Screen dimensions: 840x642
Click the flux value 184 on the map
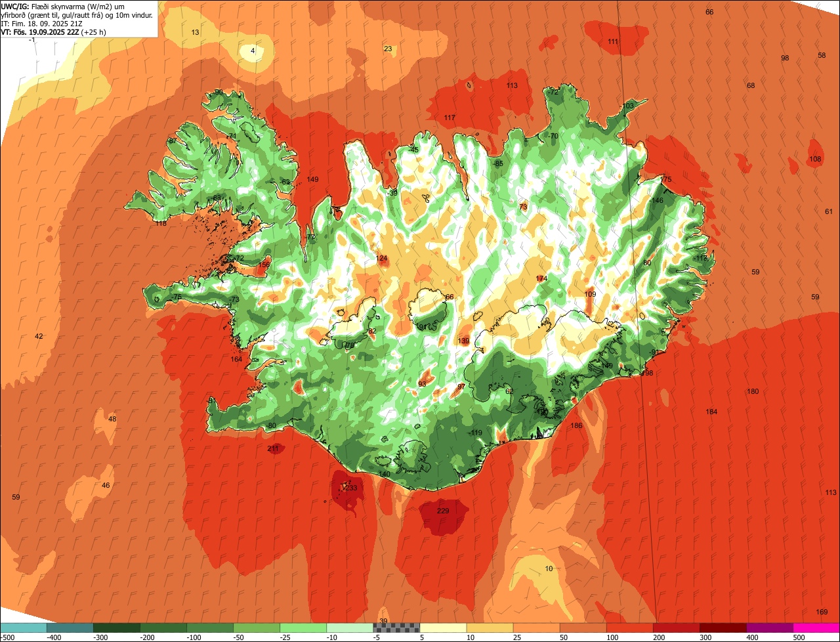point(711,412)
